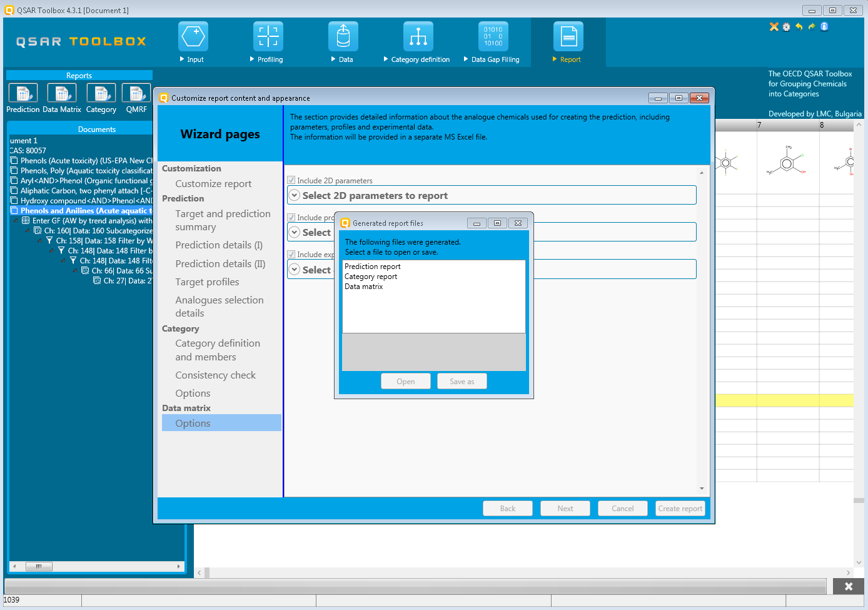
Task: Open the Data Gap Filling stage
Action: click(493, 37)
